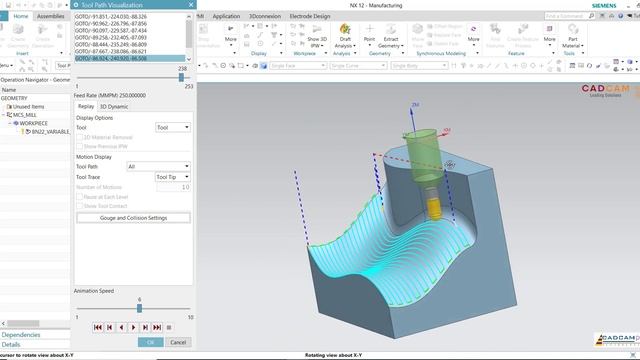Click the Number of Motions field
Image resolution: width=640 pixels, height=360 pixels.
pos(173,187)
